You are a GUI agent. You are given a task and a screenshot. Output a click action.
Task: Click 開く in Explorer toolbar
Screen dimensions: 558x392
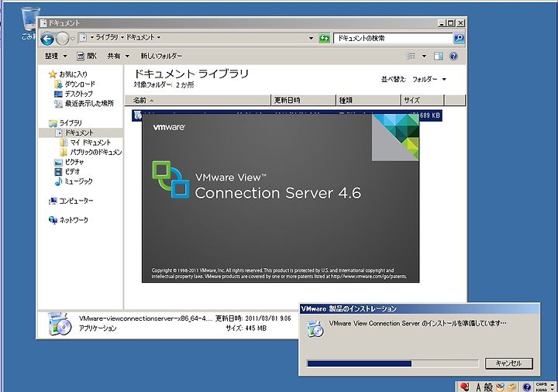click(x=87, y=56)
